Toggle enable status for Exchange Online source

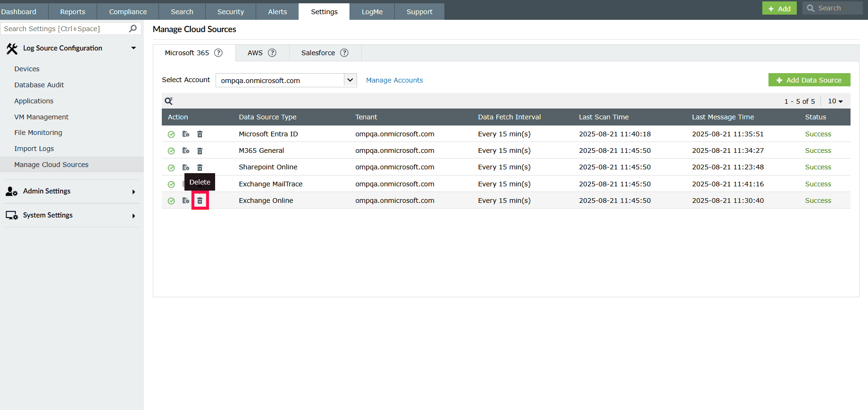click(171, 201)
